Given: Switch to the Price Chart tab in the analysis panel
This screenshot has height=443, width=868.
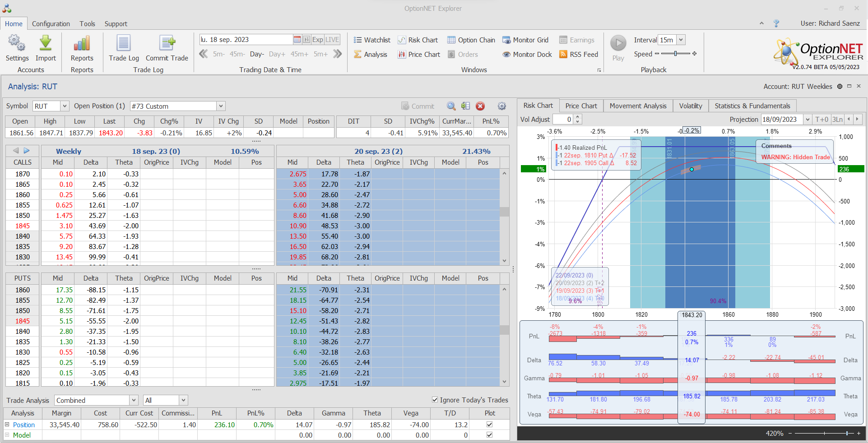Looking at the screenshot, I should (581, 106).
